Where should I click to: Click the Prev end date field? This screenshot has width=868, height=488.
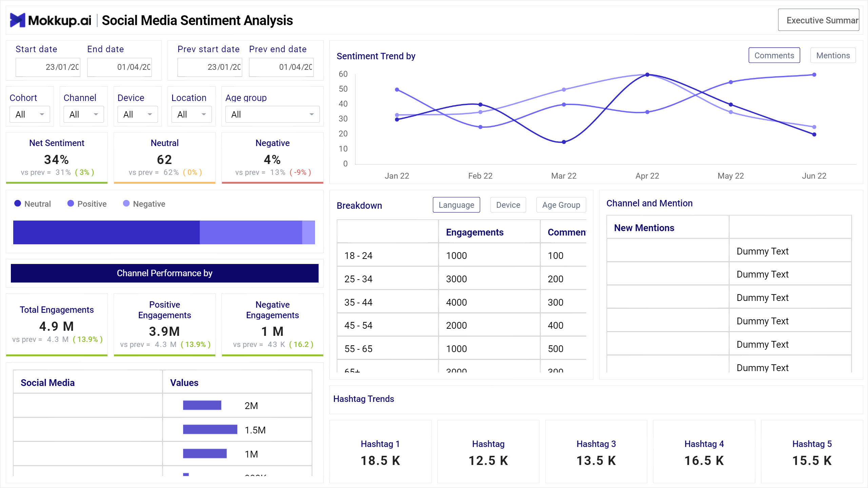[x=281, y=67]
